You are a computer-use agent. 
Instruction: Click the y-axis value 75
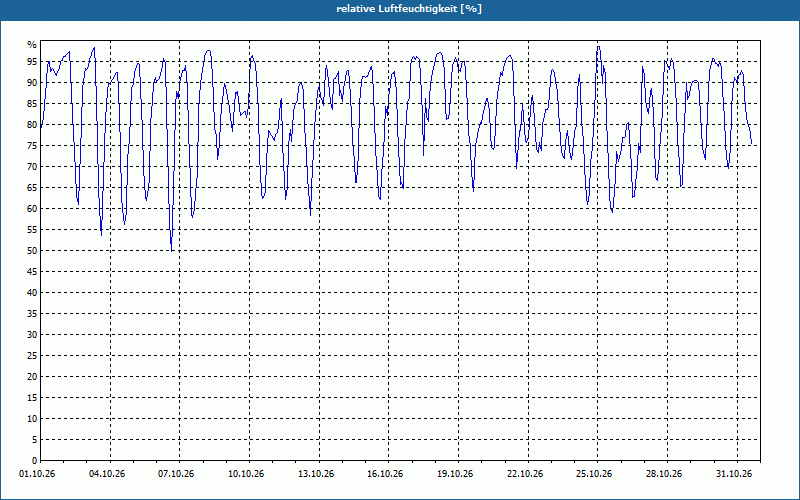[32, 145]
